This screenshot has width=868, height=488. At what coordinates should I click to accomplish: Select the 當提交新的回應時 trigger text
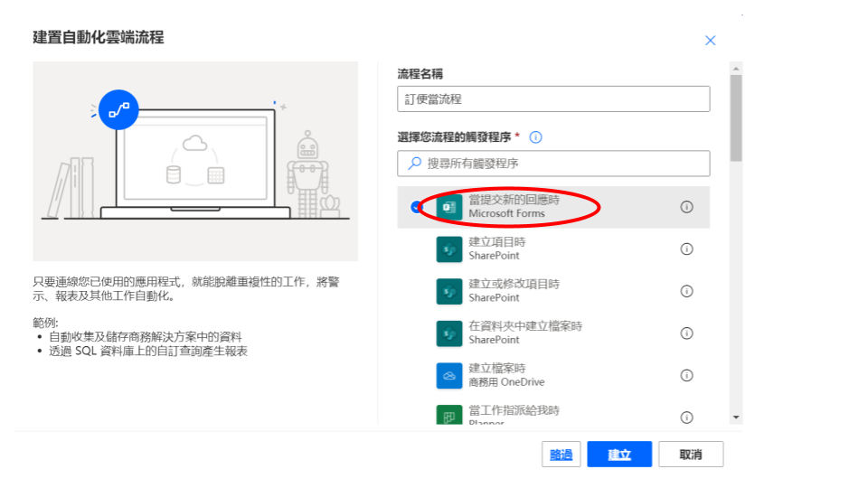pyautogui.click(x=514, y=200)
